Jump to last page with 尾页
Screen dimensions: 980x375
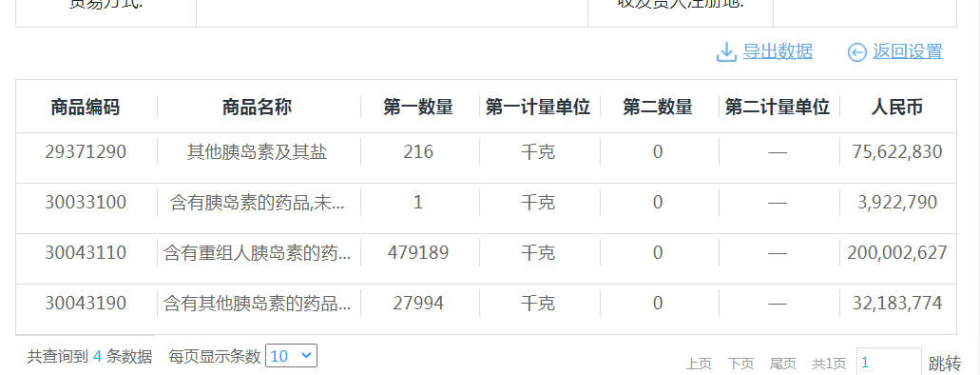[x=783, y=364]
